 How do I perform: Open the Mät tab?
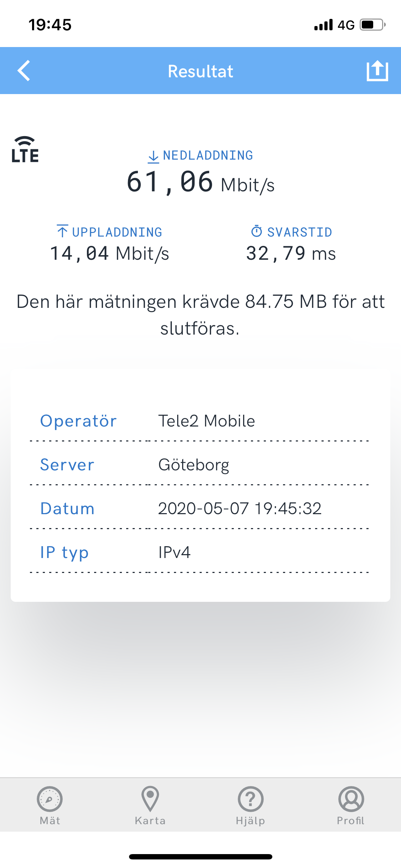50,805
